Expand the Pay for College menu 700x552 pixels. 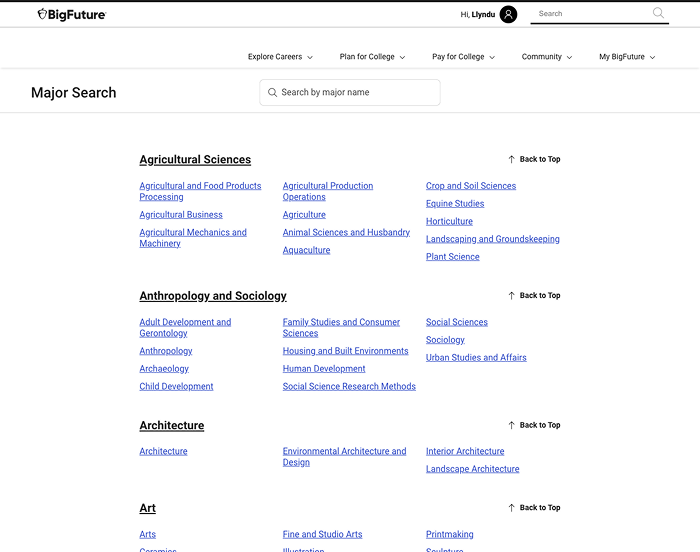pyautogui.click(x=463, y=57)
